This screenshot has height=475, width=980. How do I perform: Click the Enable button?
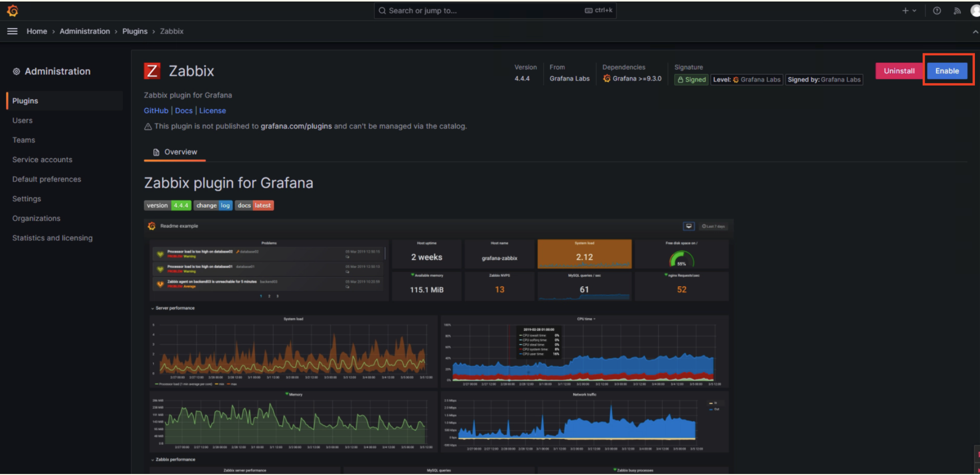click(x=947, y=71)
